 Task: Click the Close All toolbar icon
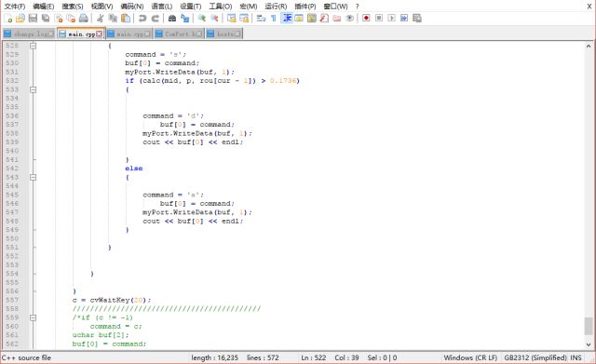tap(71, 19)
